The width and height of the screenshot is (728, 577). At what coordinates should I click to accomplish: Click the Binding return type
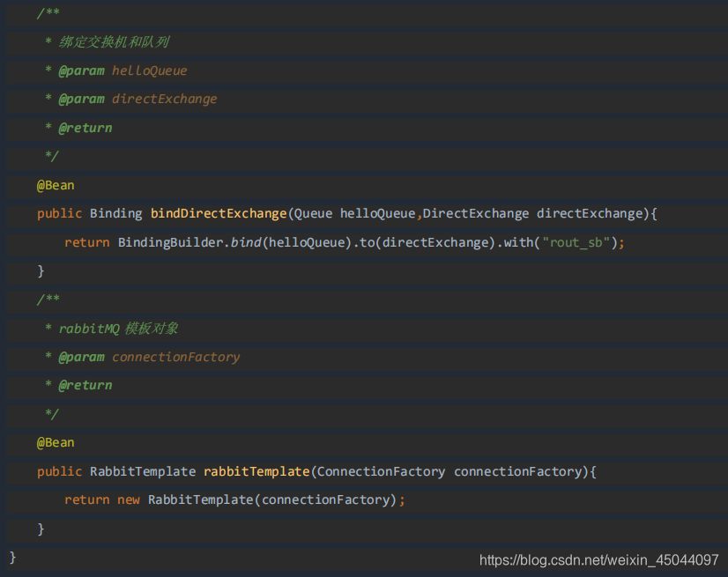click(x=116, y=213)
